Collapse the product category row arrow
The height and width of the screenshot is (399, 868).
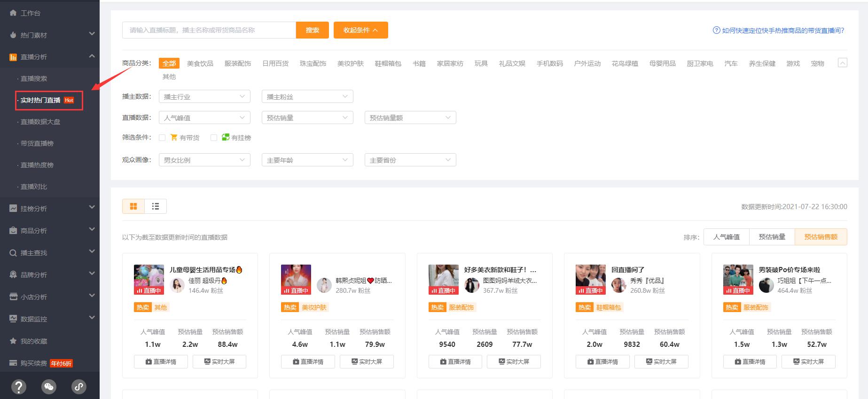(x=843, y=63)
